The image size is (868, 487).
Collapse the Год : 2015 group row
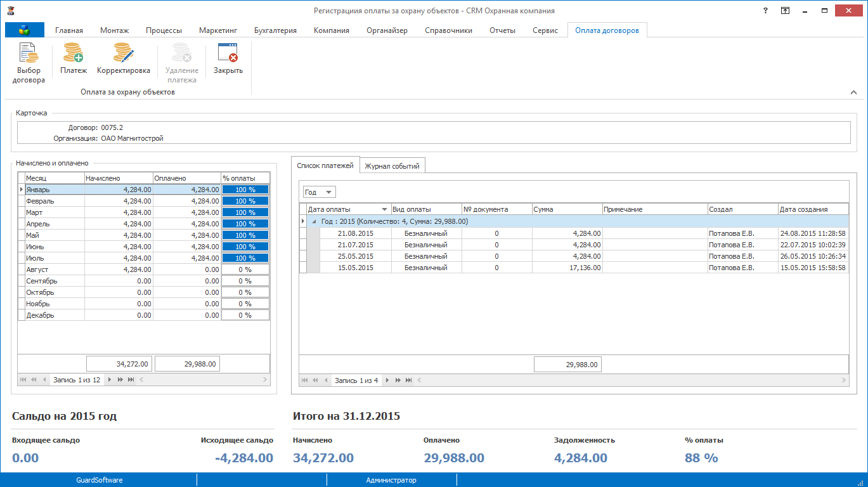[x=313, y=221]
